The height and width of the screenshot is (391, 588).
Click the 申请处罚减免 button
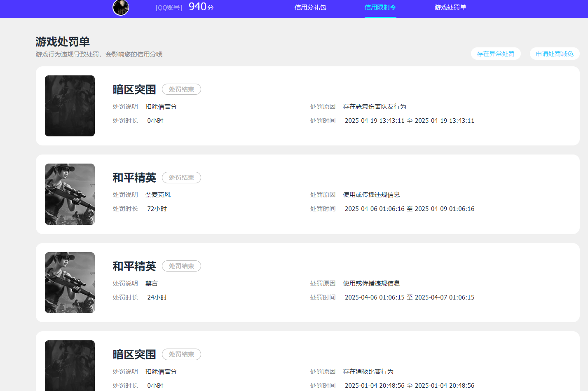554,54
